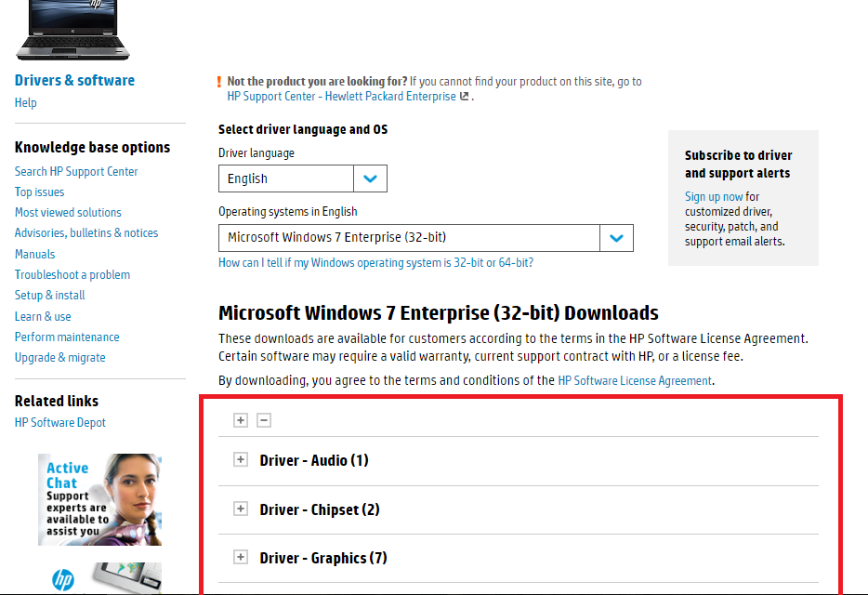
Task: Open Setup & install
Action: 50,296
